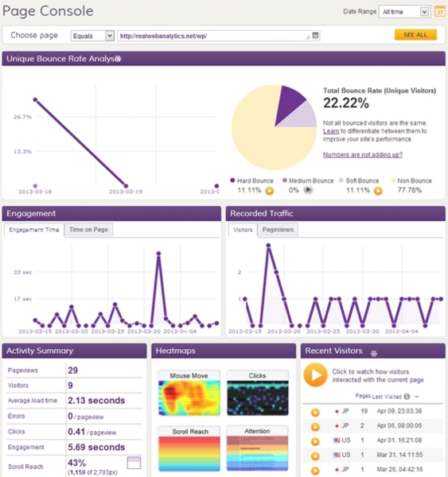Play Soft Bounce visitor recordings
Screen dimensions: 448x477
(378, 191)
